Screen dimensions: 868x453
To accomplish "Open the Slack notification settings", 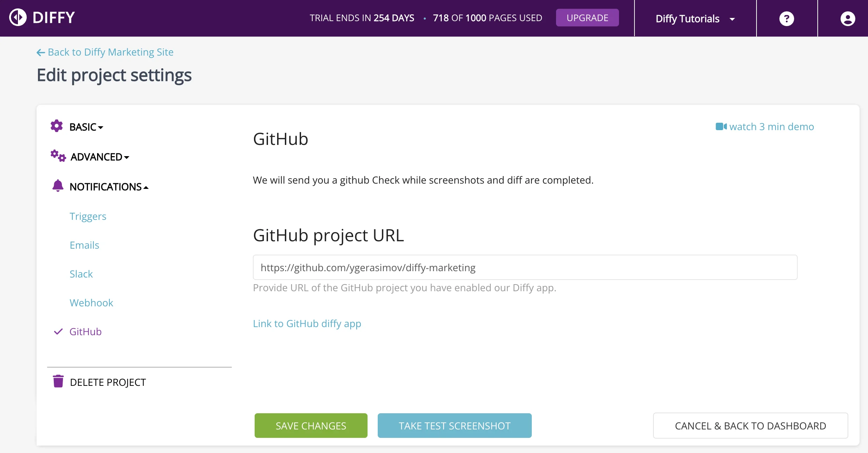I will coord(81,274).
